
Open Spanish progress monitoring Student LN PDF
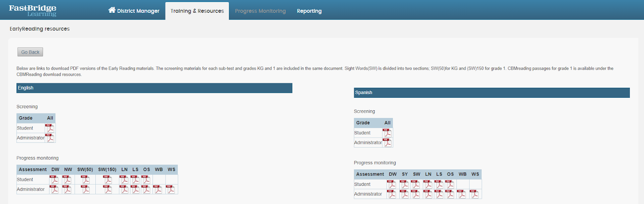click(x=427, y=184)
